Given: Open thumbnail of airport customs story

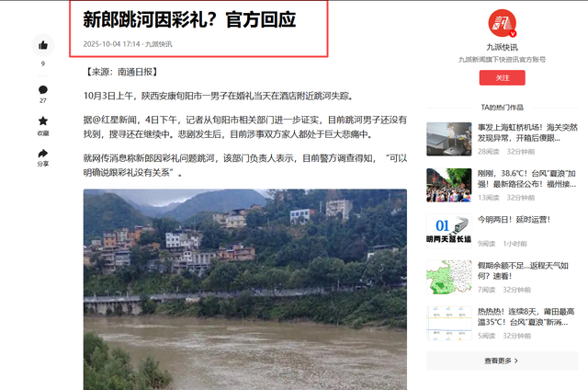Looking at the screenshot, I should point(449,139).
